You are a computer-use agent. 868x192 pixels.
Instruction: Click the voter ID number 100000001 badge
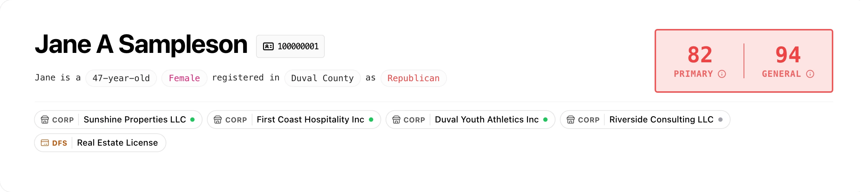tap(298, 46)
